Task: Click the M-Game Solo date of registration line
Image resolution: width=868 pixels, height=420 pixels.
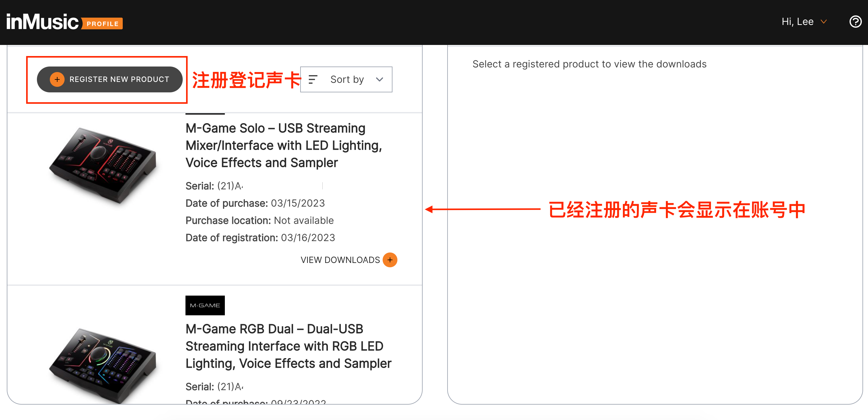Action: (260, 237)
